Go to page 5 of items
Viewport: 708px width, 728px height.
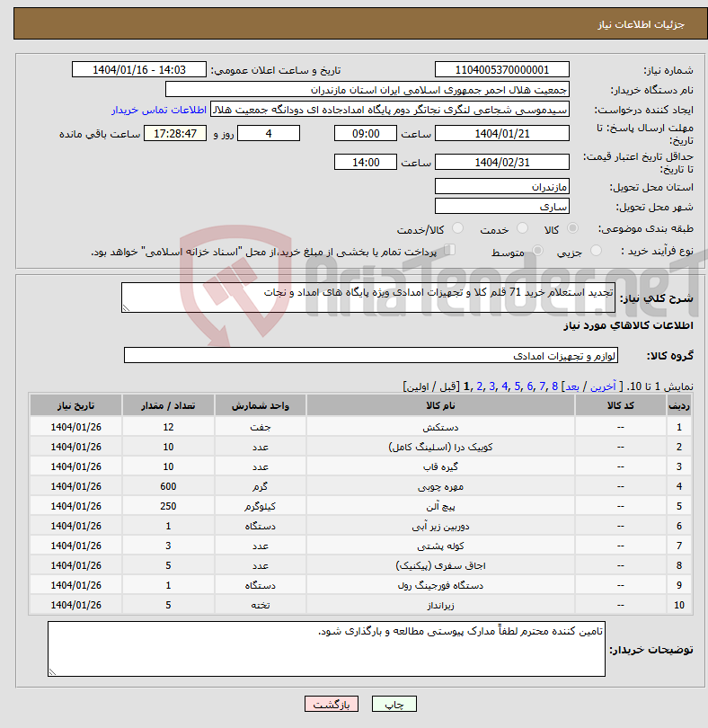pyautogui.click(x=518, y=386)
